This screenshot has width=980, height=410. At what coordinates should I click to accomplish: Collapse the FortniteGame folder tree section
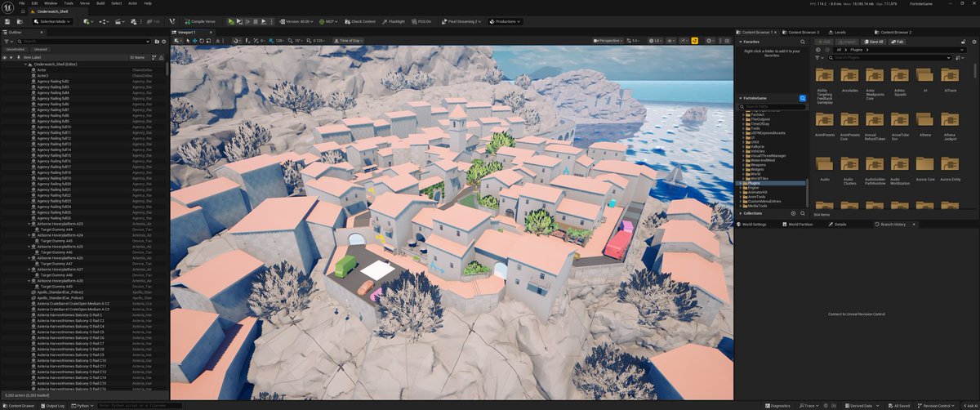[741, 98]
